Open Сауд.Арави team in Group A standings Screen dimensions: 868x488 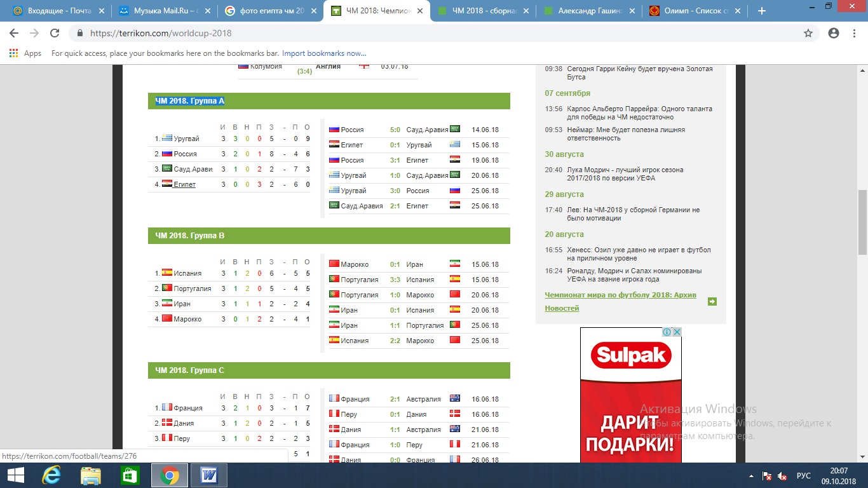[193, 169]
